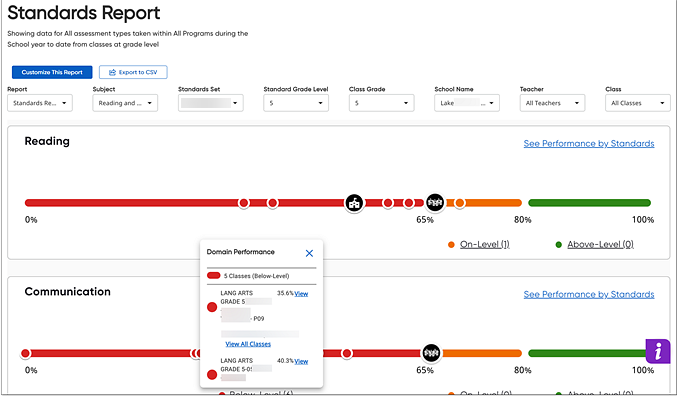Open the Teacher dropdown showing All Teachers

pos(553,103)
